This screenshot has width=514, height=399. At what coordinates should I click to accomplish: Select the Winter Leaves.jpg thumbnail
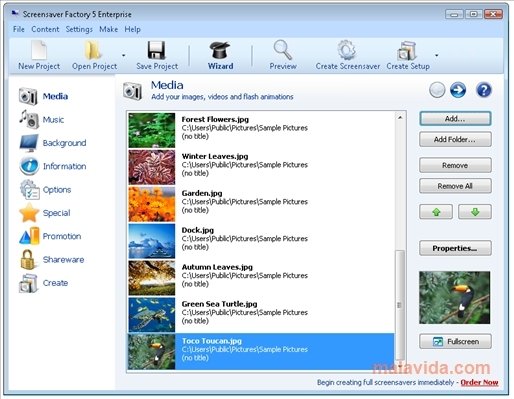152,167
